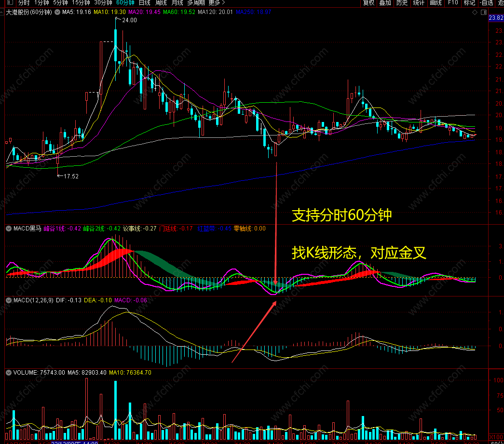Click the magenta MA20: 19.45 value
Image resolution: width=504 pixels, height=444 pixels.
click(144, 12)
